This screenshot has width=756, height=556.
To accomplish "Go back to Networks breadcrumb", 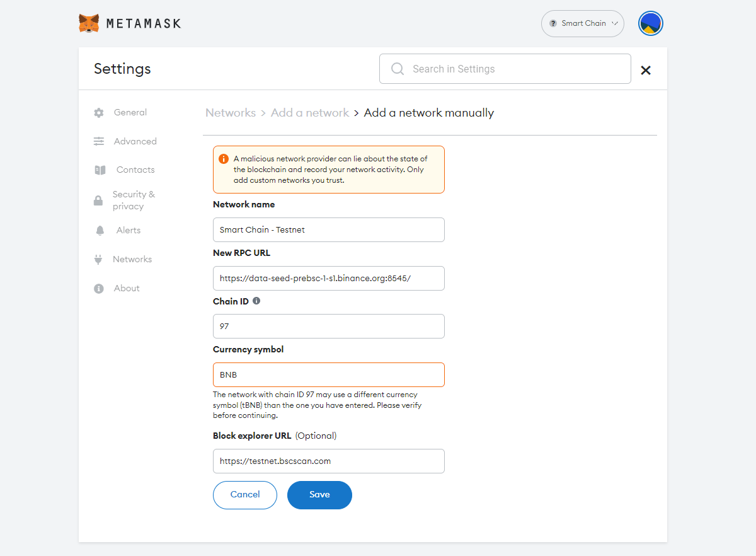I will [x=231, y=112].
